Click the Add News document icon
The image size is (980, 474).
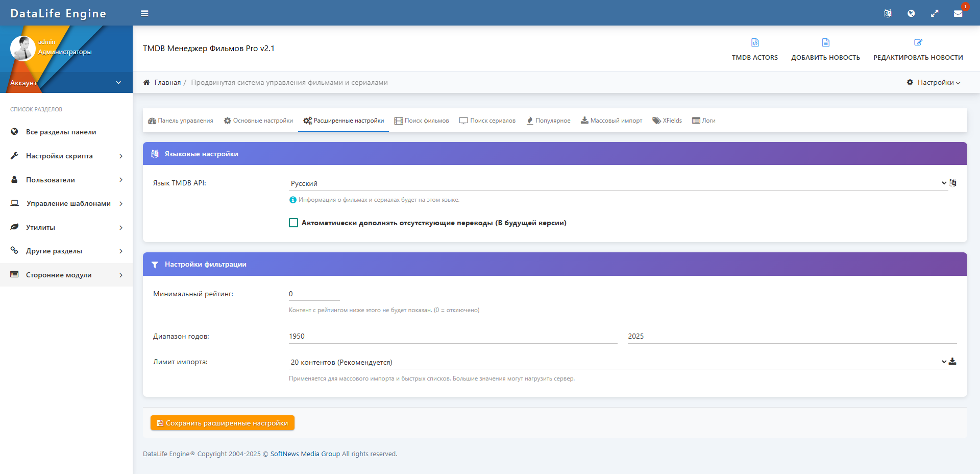point(825,43)
